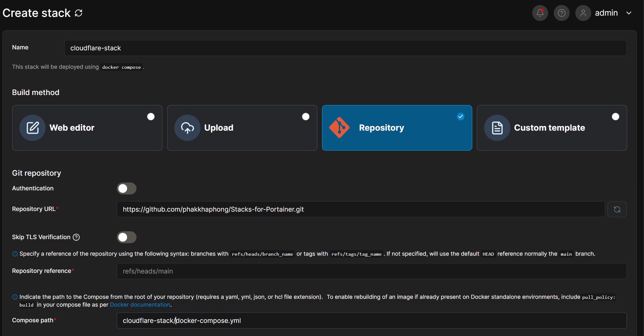This screenshot has width=644, height=336.
Task: Click the reload icon next to Repository URL
Action: pos(617,209)
